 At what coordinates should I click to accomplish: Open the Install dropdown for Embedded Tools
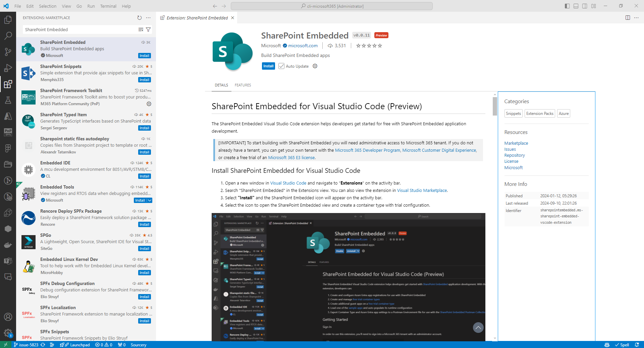tap(149, 200)
